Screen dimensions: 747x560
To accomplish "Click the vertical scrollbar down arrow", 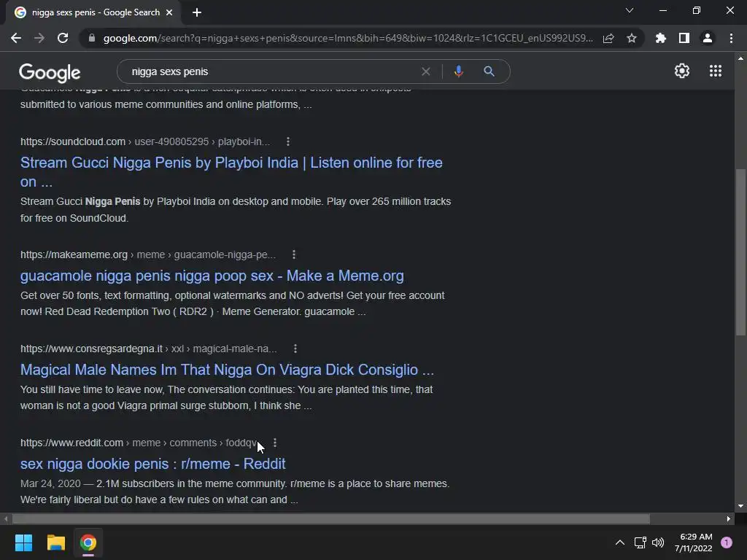I will (x=740, y=506).
